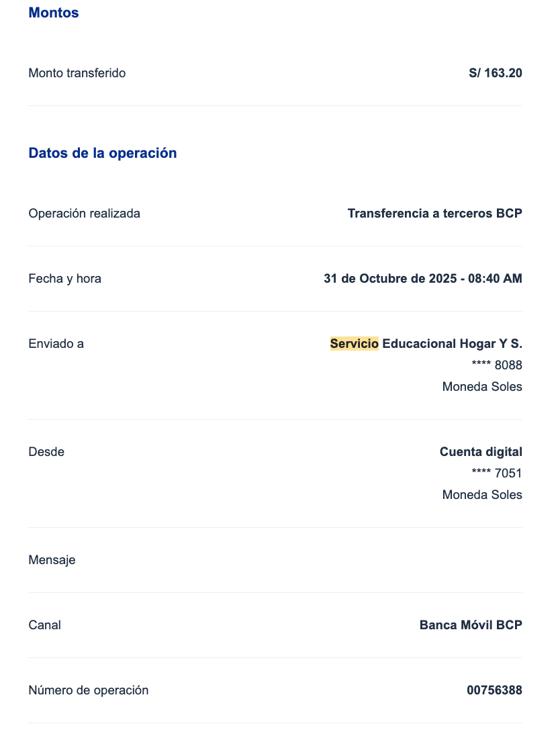Click the Monto transferido label

click(77, 73)
